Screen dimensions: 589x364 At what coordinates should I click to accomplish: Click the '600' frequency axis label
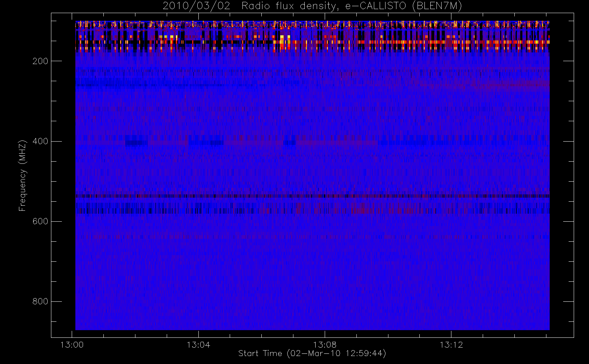click(x=40, y=221)
